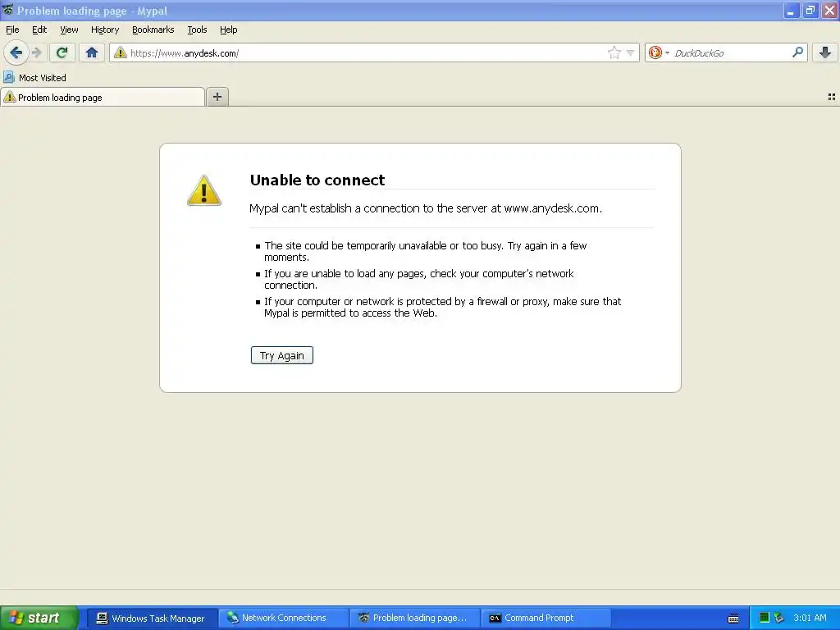Viewport: 840px width, 630px height.
Task: Click the Forward arrow button
Action: pyautogui.click(x=37, y=52)
